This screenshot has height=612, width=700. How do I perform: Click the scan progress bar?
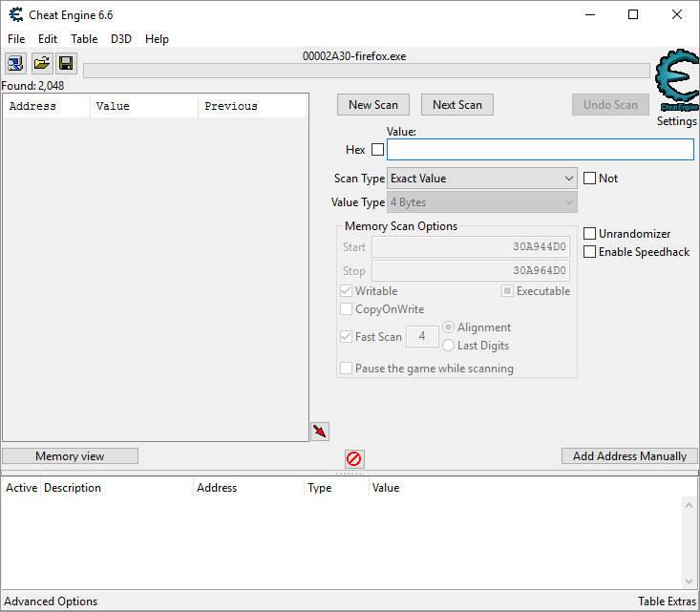[366, 71]
